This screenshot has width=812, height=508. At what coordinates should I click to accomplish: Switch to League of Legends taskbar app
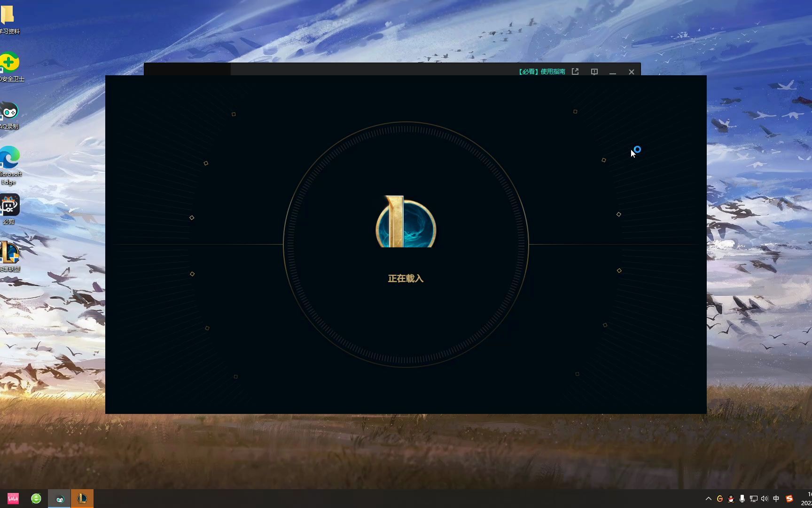pos(82,499)
